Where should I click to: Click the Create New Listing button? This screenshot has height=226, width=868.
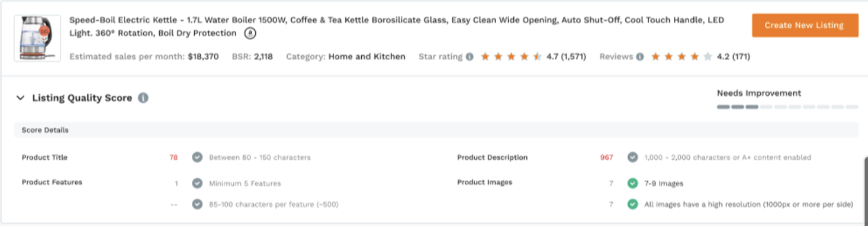[x=805, y=25]
